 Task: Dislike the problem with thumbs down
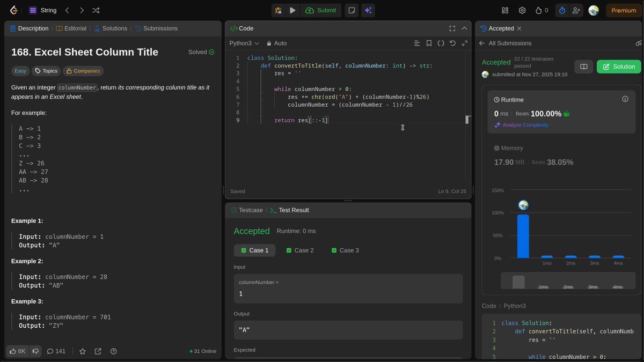point(35,351)
